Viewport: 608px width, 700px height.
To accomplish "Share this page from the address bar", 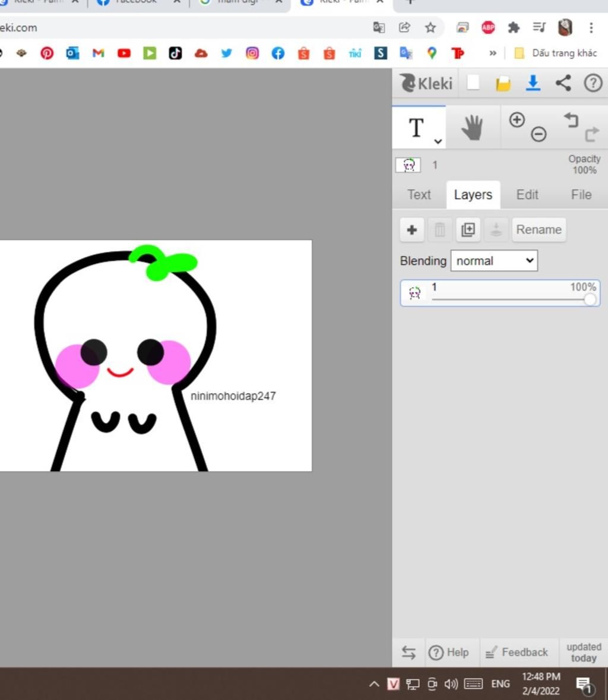I will [404, 28].
